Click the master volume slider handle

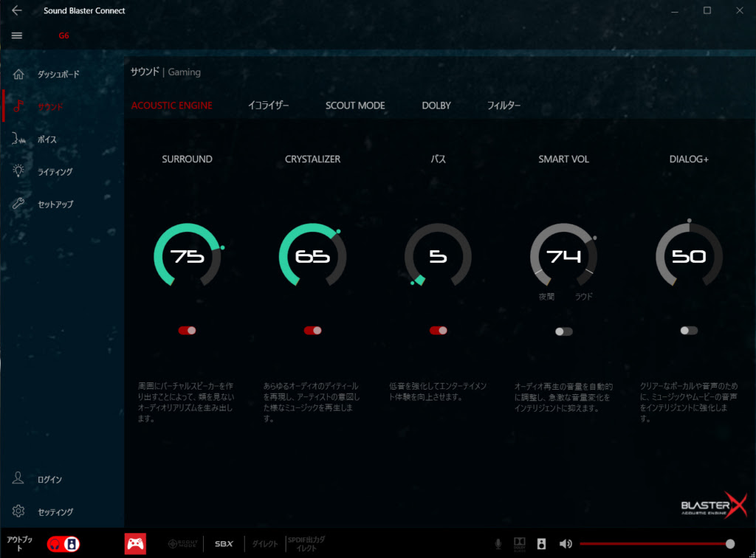pos(730,544)
